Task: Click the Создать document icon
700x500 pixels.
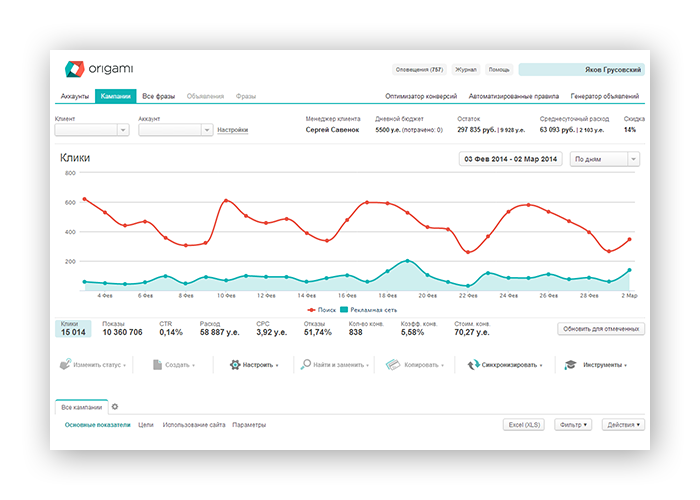Action: click(158, 365)
